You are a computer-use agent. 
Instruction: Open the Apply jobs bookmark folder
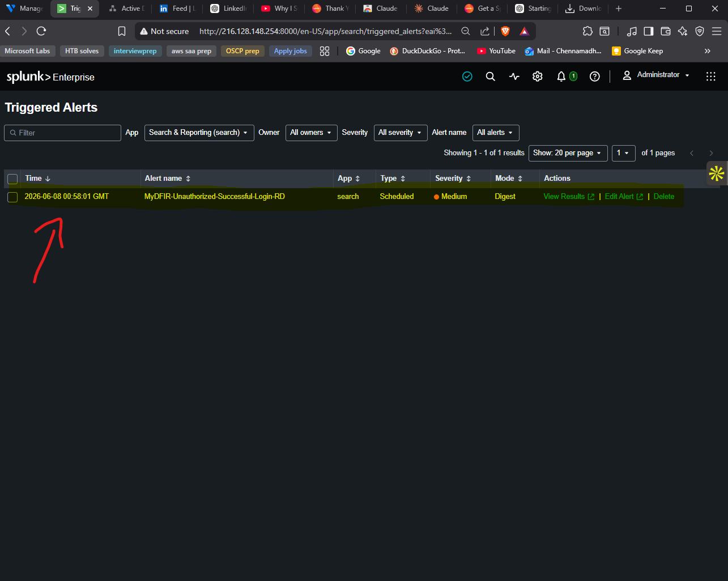point(290,51)
